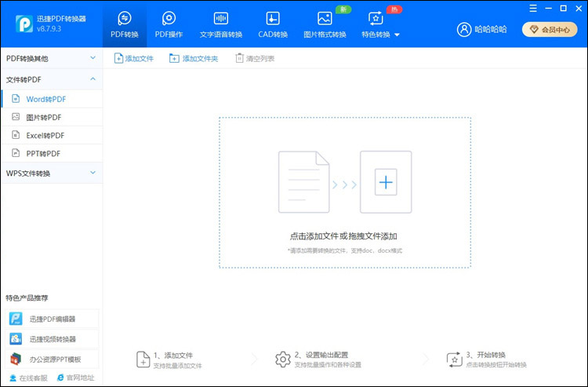Click the file format hint mentioning doc, docx
This screenshot has height=387, width=588.
coord(345,250)
